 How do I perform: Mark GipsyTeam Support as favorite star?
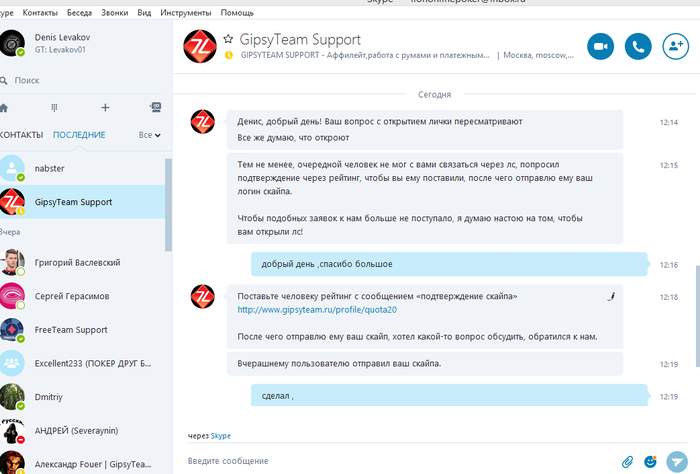click(228, 39)
